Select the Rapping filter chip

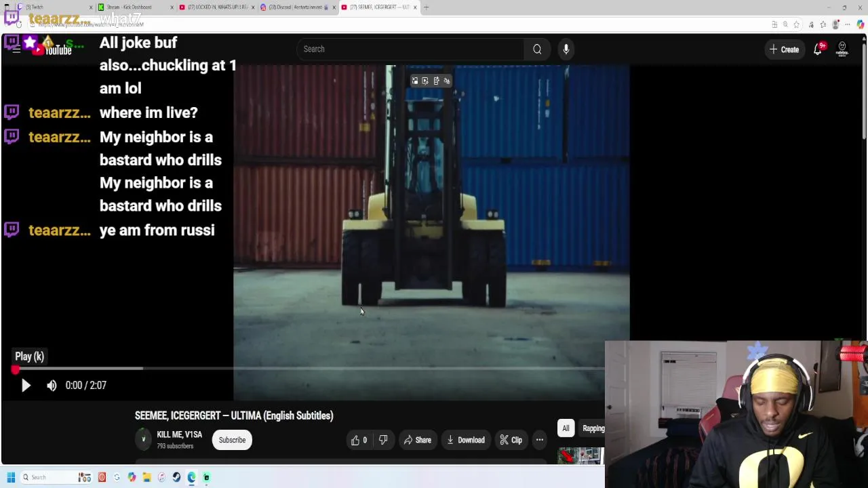click(x=593, y=428)
